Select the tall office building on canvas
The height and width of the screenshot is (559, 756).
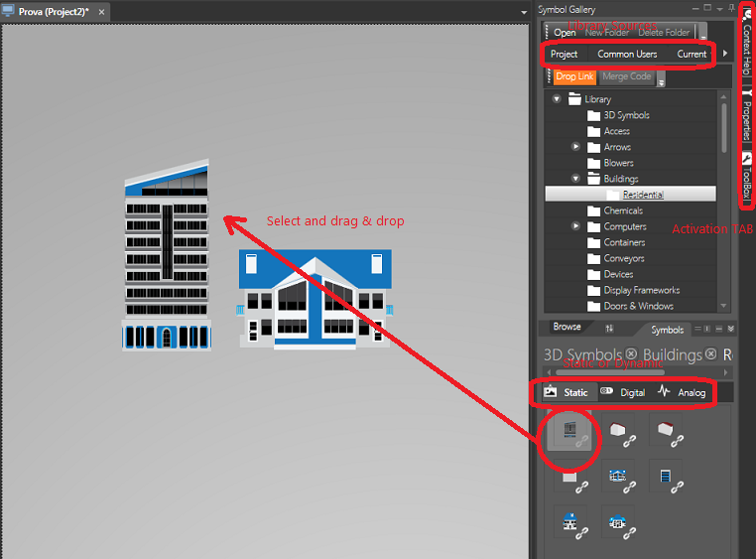(167, 254)
